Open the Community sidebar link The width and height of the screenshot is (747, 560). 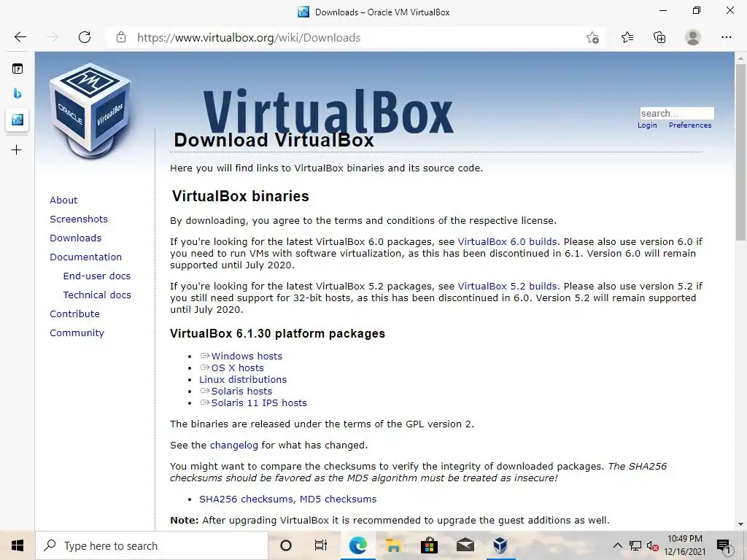(77, 332)
